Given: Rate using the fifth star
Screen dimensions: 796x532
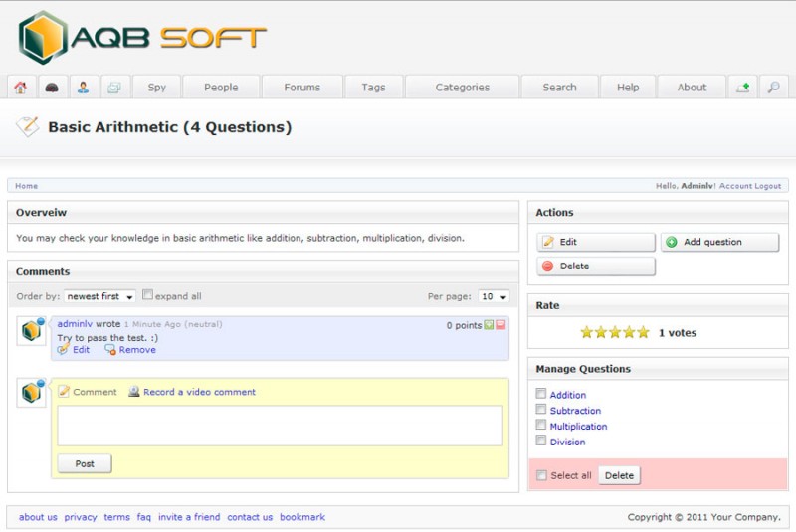Looking at the screenshot, I should [x=643, y=332].
